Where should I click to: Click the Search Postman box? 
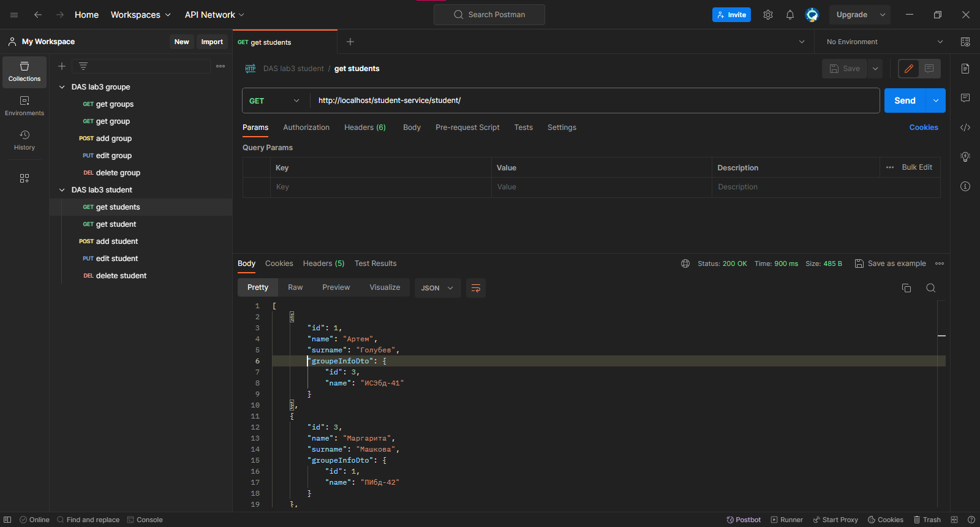(489, 15)
